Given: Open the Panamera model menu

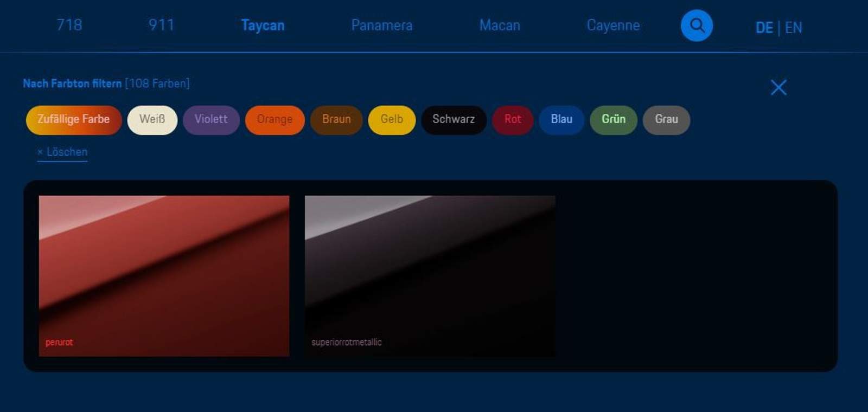Looking at the screenshot, I should point(382,25).
